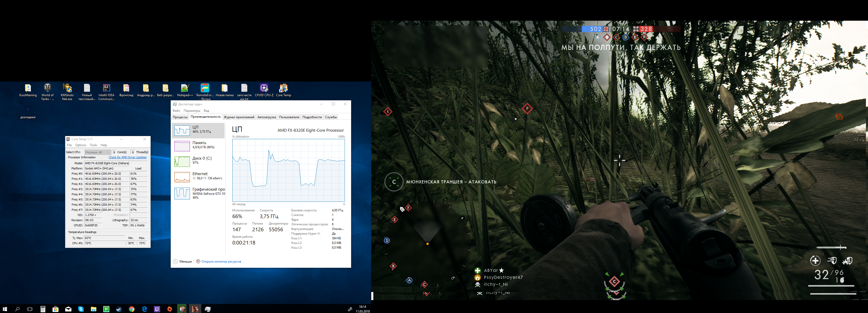Click the Открыть монитор ресурсов link
Screen dimensions: 868x313
click(221, 262)
